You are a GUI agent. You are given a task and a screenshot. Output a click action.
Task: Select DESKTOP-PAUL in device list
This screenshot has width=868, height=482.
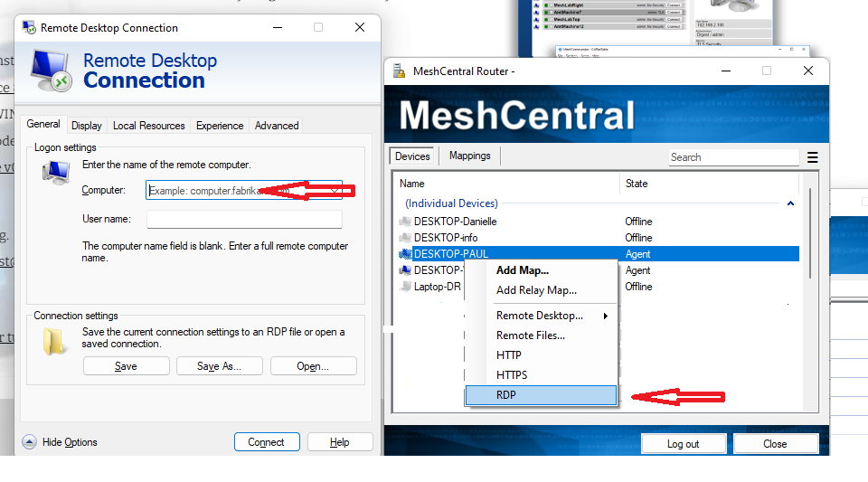450,254
